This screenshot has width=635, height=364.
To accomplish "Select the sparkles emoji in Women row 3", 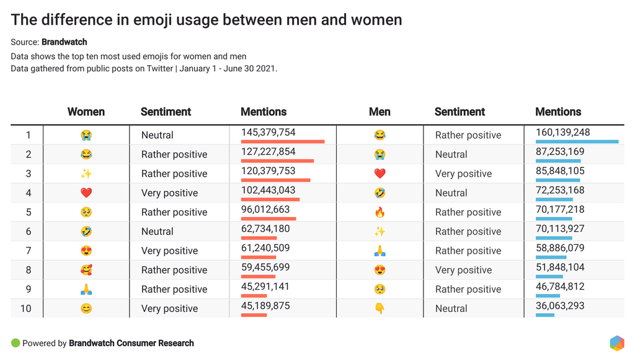I will pyautogui.click(x=86, y=174).
